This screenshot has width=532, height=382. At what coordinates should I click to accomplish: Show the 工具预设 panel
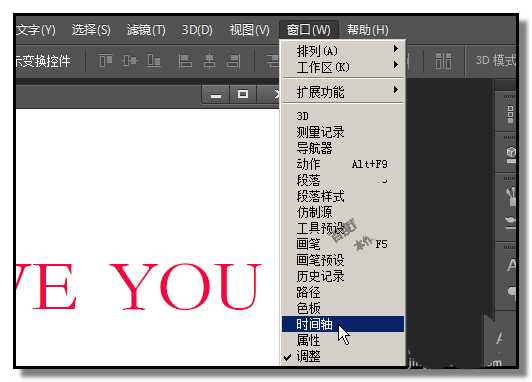pos(343,228)
